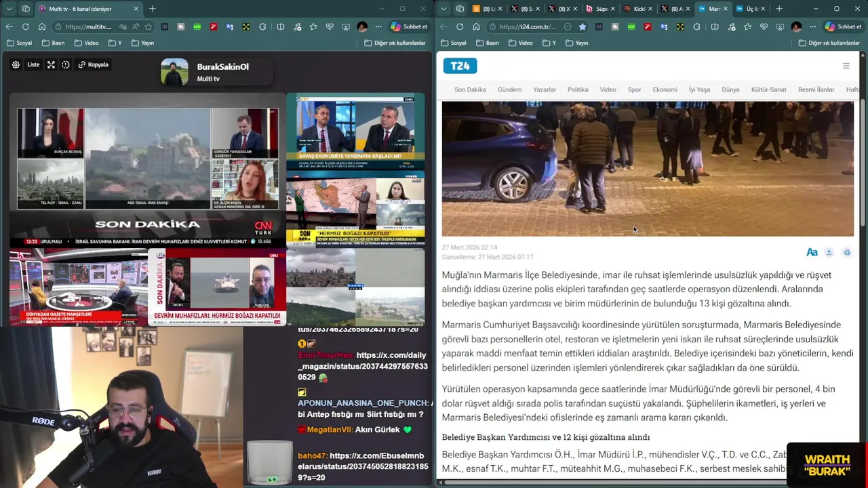This screenshot has height=488, width=868.
Task: Close the 'Multi tv - 6 kanal izleniyor' tab
Action: [136, 9]
